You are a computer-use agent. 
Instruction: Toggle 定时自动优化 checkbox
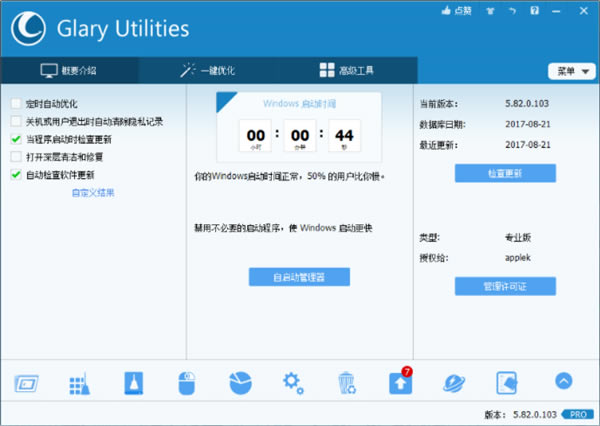tap(16, 103)
